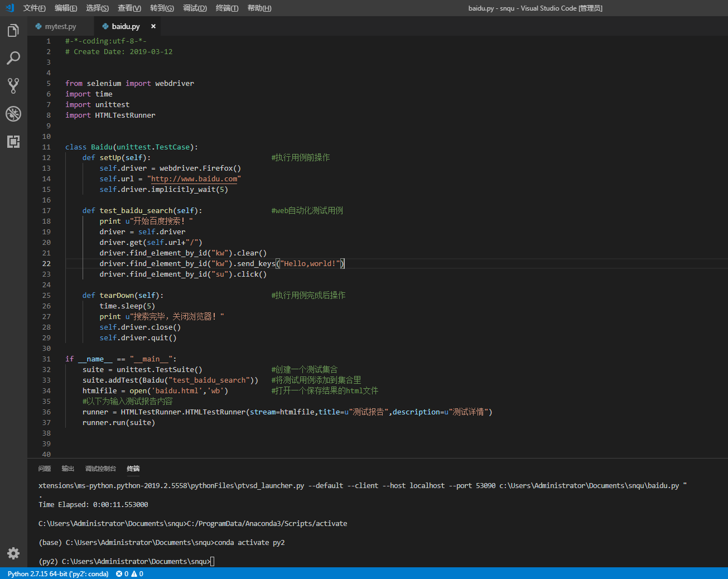Open the Explorer view in activity bar

coord(13,31)
